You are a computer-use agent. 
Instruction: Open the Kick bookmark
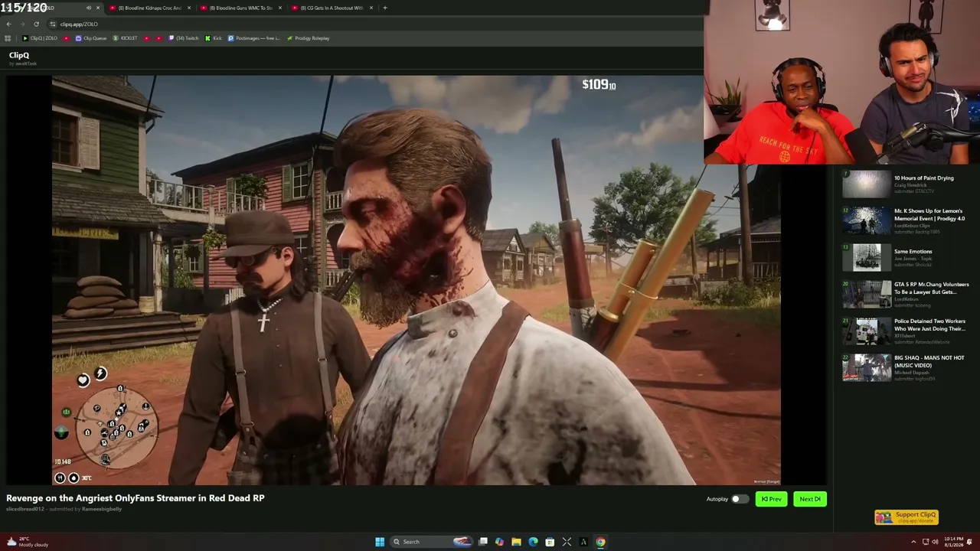pyautogui.click(x=214, y=38)
